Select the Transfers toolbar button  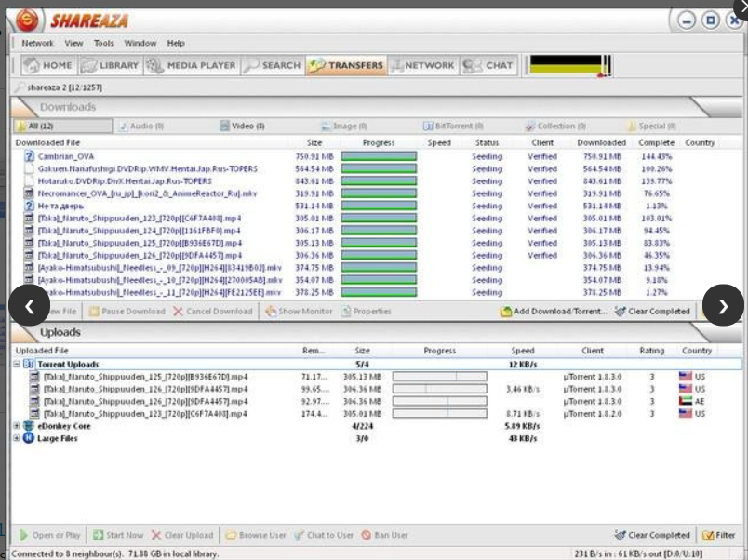(x=346, y=65)
